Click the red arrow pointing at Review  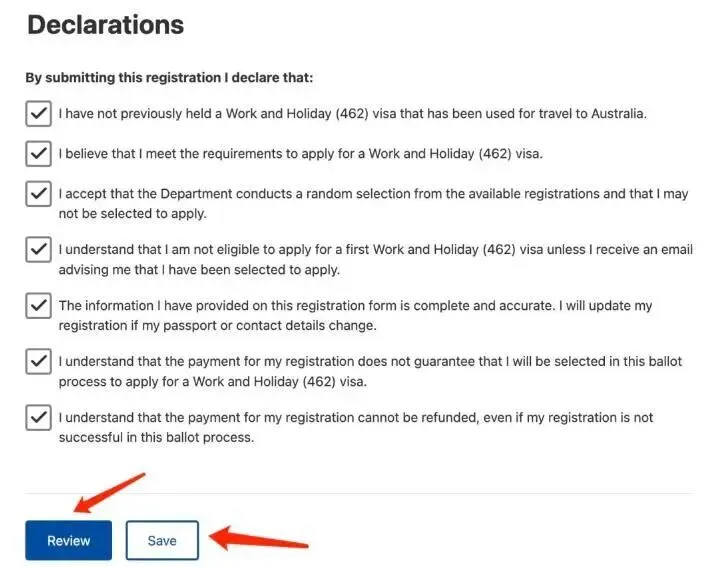pos(109,493)
